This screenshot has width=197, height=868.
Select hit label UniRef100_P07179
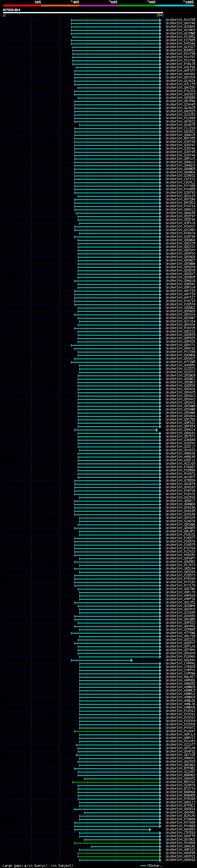(180, 586)
